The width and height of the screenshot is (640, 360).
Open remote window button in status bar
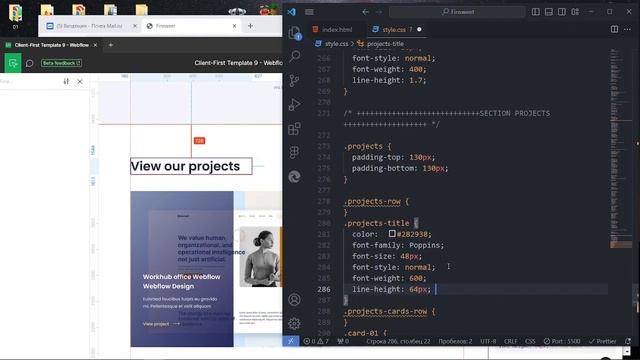(291, 341)
